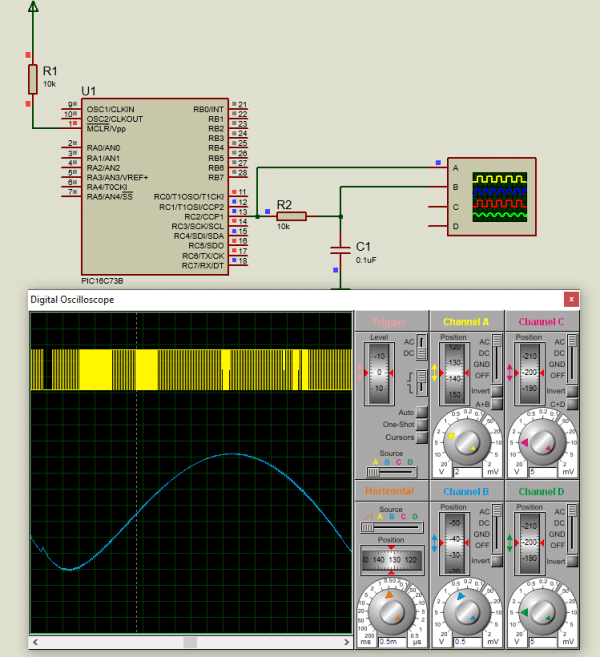This screenshot has width=600, height=657.
Task: Click the ramp icon in Horizontal Source
Action: click(x=368, y=517)
